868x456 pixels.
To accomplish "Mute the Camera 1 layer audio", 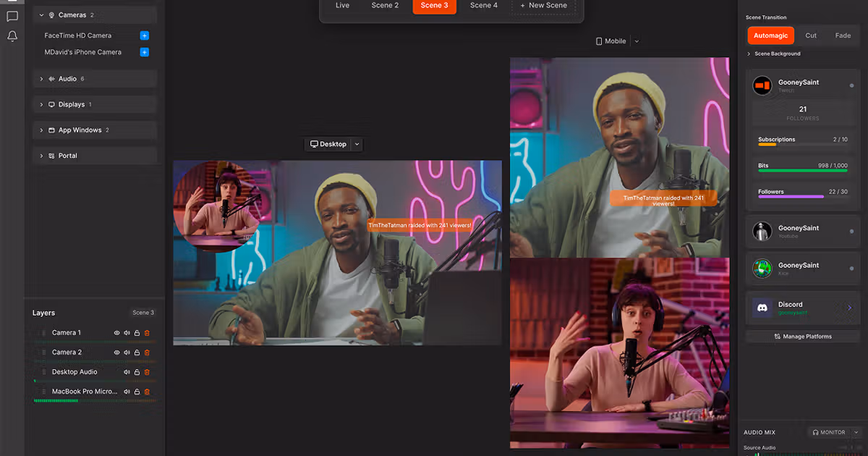I will pos(127,333).
